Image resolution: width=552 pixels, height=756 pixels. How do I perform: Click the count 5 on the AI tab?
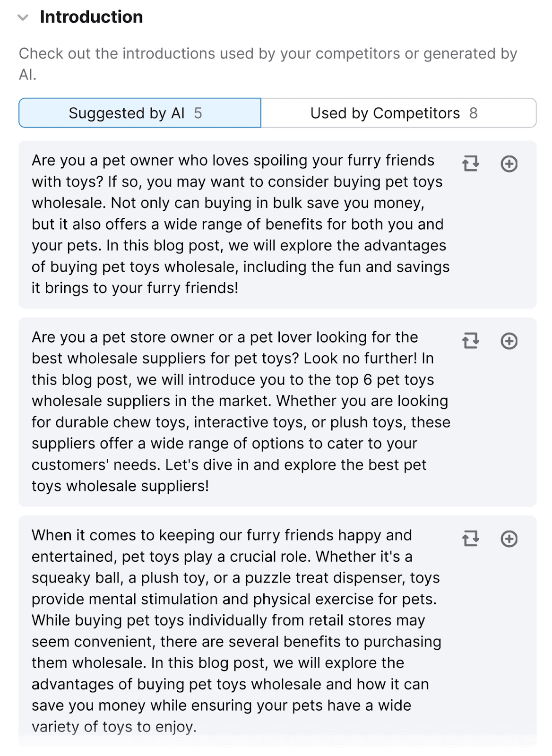pos(198,113)
